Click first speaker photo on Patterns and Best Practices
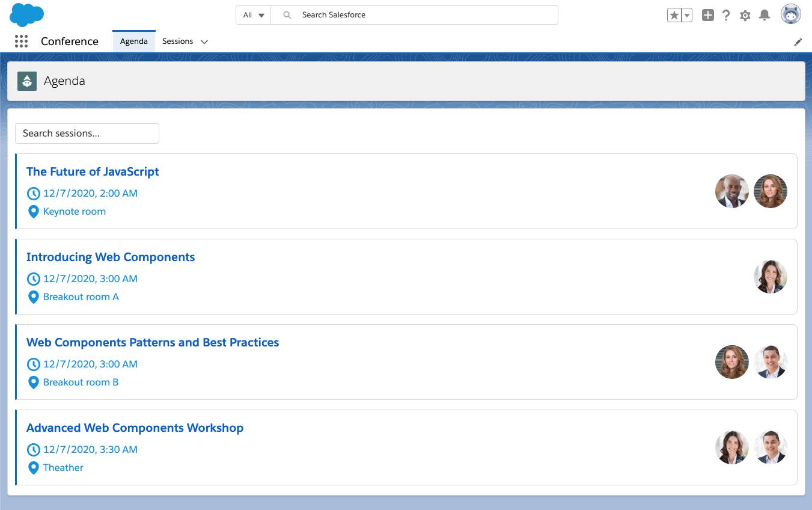The image size is (812, 510). pos(732,362)
